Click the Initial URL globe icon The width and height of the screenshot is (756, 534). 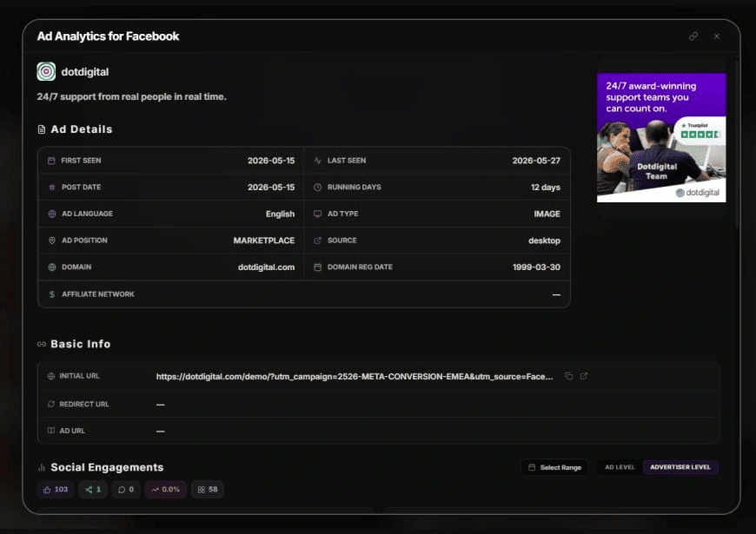(x=51, y=376)
